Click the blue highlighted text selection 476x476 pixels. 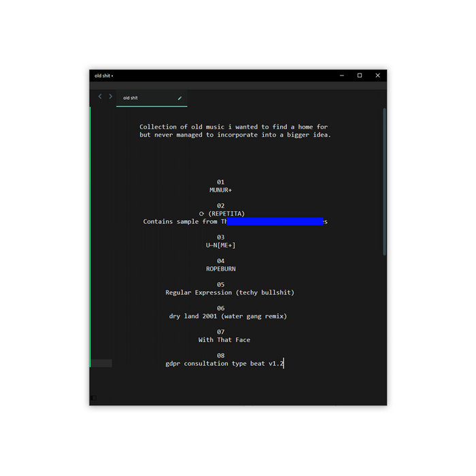coord(275,222)
